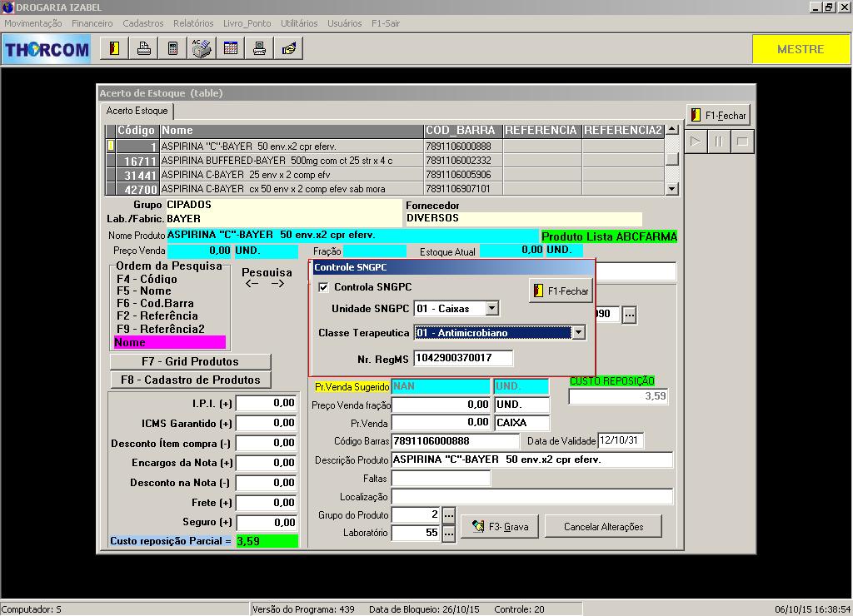Viewport: 853px width, 616px height.
Task: Click the Faltas input field
Action: [x=441, y=479]
